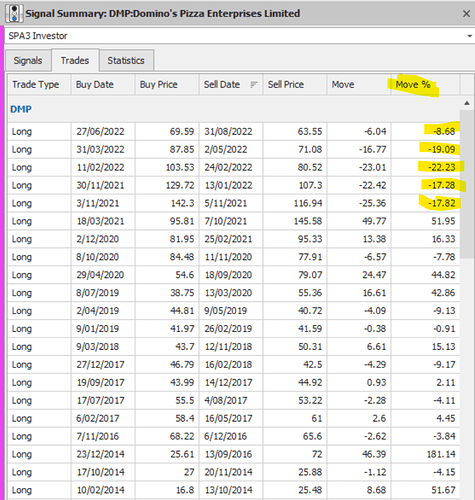Viewport: 475px width, 500px height.
Task: Click the sort indicator icon on Sell Date
Action: pos(254,85)
